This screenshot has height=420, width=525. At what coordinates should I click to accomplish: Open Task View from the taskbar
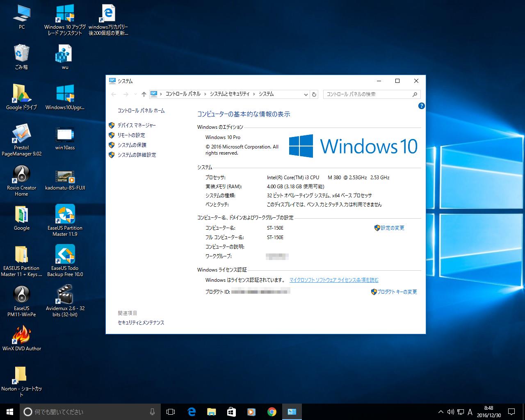point(171,411)
